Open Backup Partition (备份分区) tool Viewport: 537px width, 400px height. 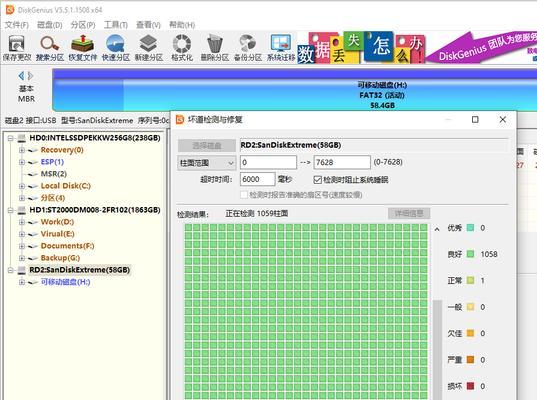[x=248, y=48]
